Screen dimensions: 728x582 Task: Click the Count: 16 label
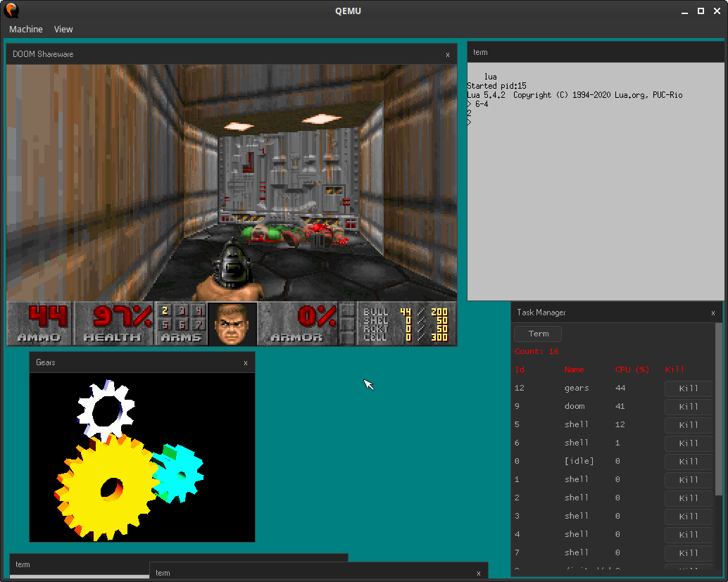(x=536, y=351)
